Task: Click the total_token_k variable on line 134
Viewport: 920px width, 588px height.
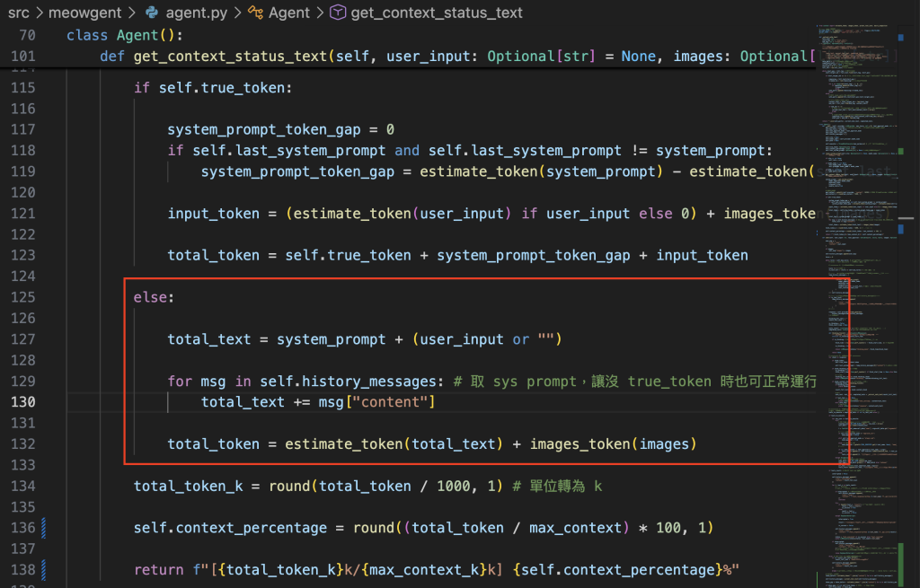Action: 188,486
